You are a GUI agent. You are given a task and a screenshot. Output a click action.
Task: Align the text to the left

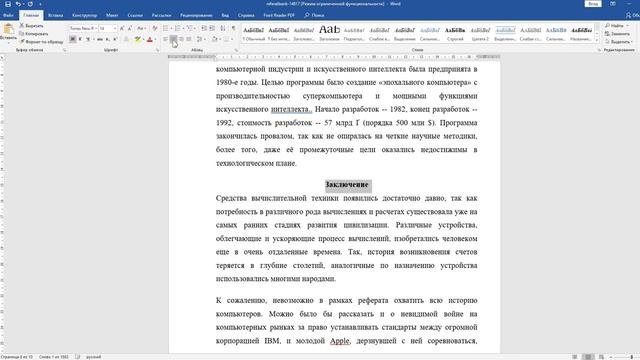(166, 39)
